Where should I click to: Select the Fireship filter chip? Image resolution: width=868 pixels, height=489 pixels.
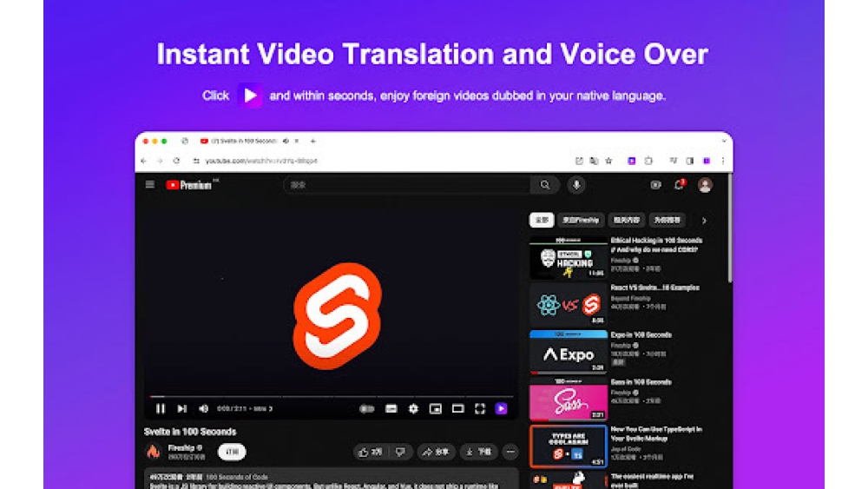pos(581,220)
